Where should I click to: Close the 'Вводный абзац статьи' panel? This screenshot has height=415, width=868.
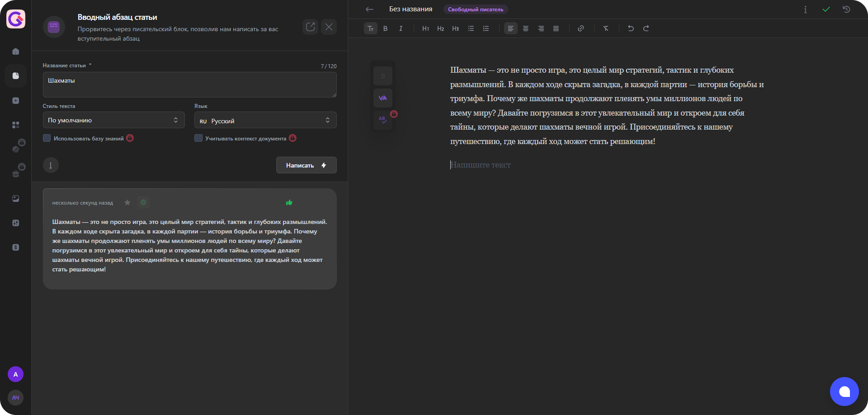pos(329,27)
